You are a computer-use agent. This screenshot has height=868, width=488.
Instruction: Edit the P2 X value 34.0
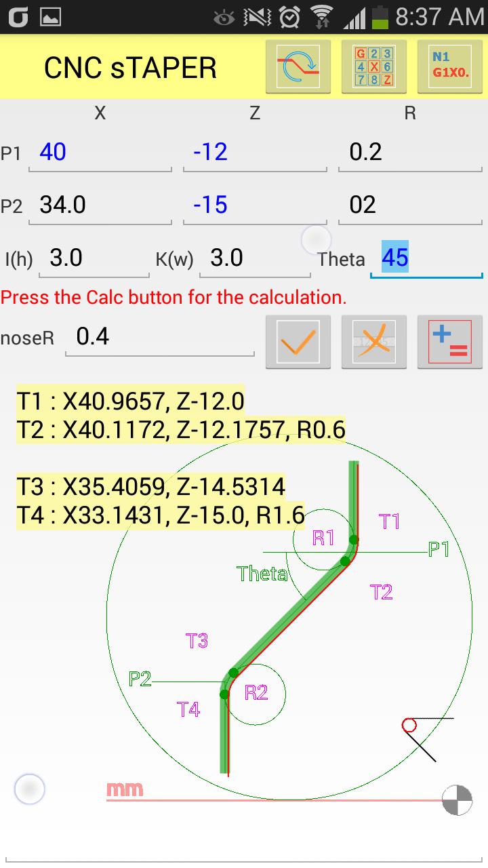100,205
